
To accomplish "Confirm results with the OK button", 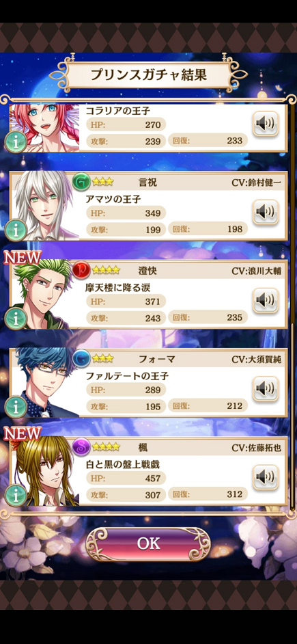I will (148, 544).
